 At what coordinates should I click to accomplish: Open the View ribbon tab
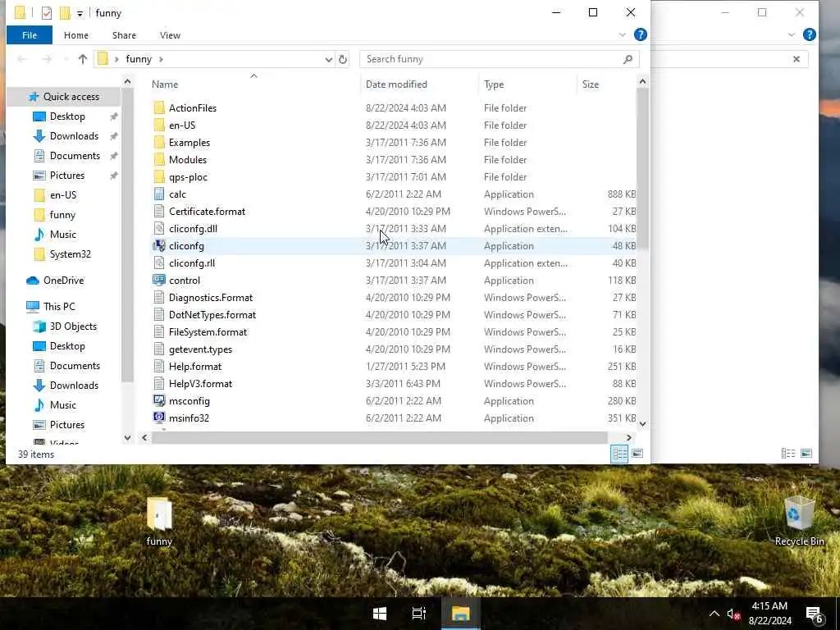tap(170, 35)
